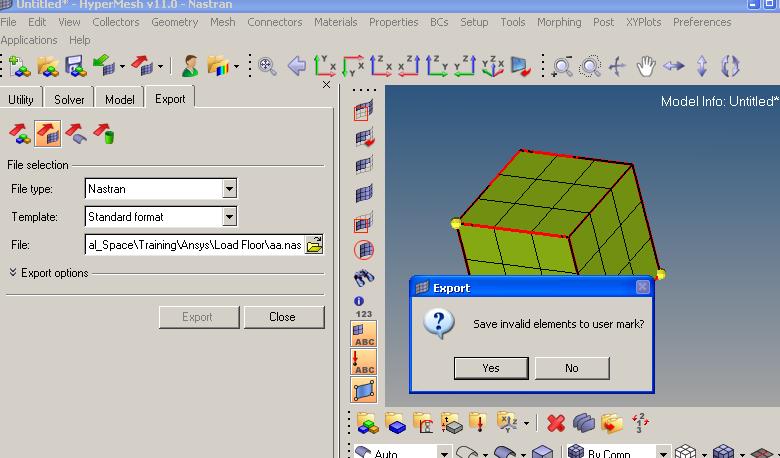
Task: Click the Renumber 1-2-3 icon
Action: (x=640, y=423)
